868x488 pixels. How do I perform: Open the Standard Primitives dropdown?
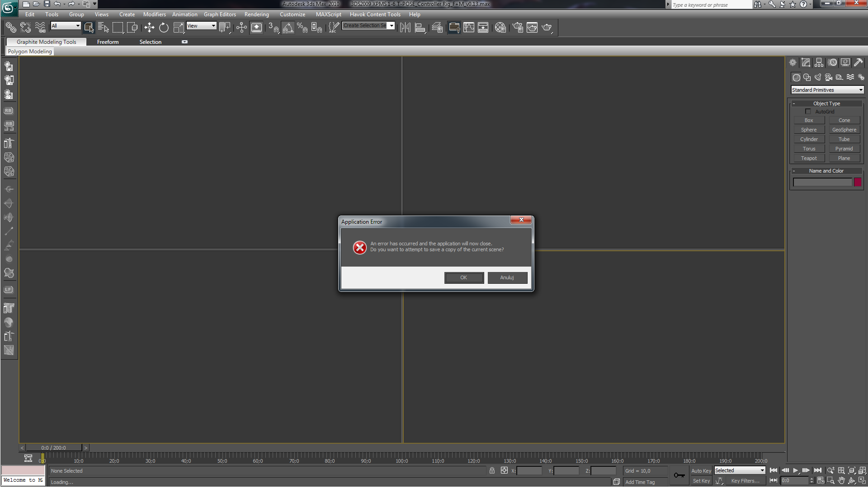pyautogui.click(x=827, y=90)
